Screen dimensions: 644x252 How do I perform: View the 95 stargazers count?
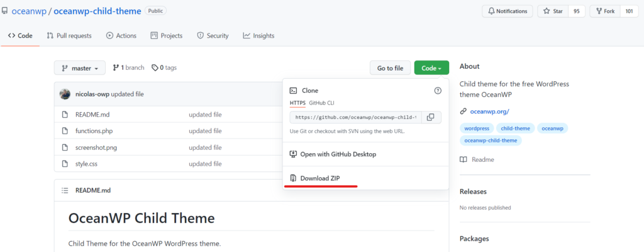click(x=577, y=11)
